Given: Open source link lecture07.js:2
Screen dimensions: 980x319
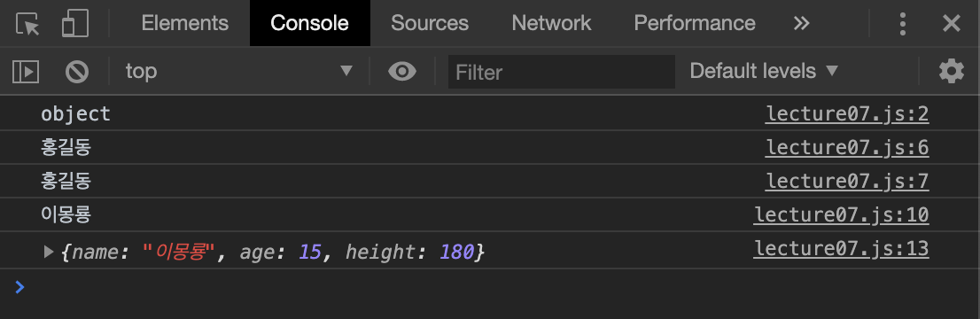Looking at the screenshot, I should 847,113.
